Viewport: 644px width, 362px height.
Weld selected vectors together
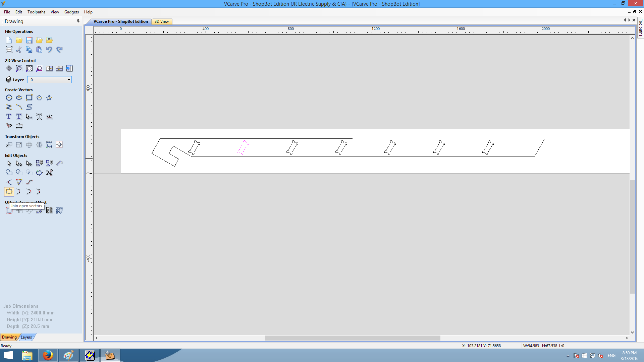[9, 173]
